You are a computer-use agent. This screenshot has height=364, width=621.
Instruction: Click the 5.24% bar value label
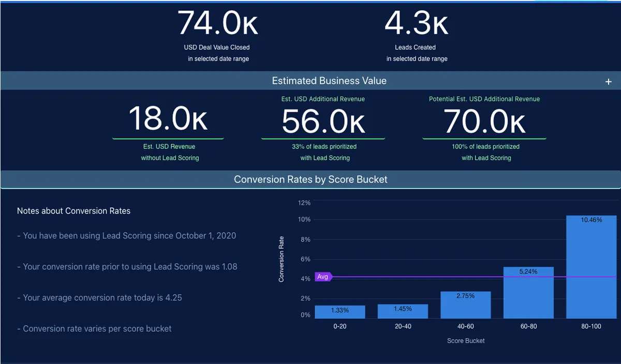click(528, 271)
